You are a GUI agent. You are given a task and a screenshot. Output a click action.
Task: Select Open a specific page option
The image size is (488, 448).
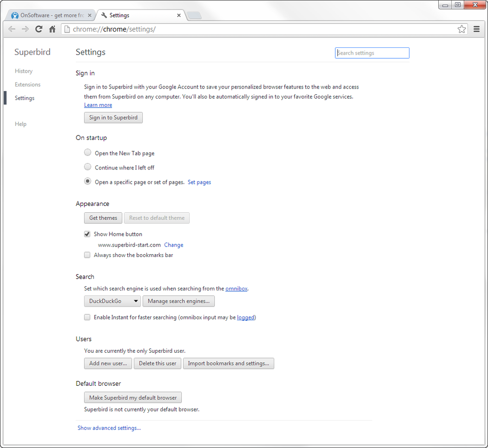point(88,181)
